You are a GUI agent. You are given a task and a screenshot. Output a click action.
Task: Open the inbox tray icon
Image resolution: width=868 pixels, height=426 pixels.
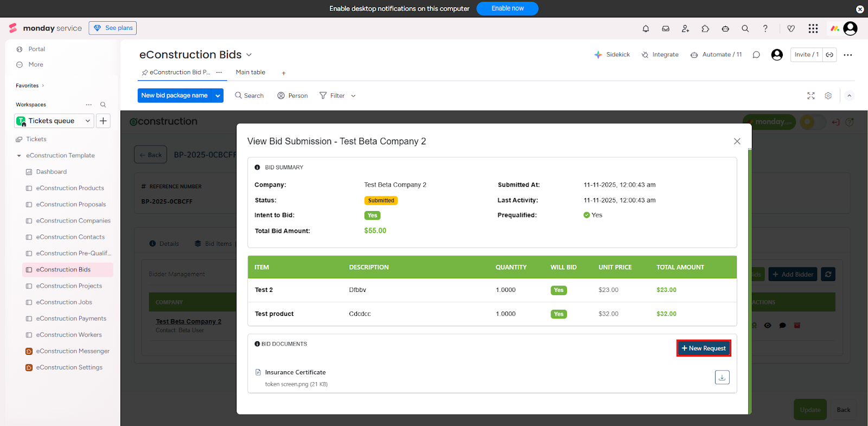pyautogui.click(x=666, y=29)
